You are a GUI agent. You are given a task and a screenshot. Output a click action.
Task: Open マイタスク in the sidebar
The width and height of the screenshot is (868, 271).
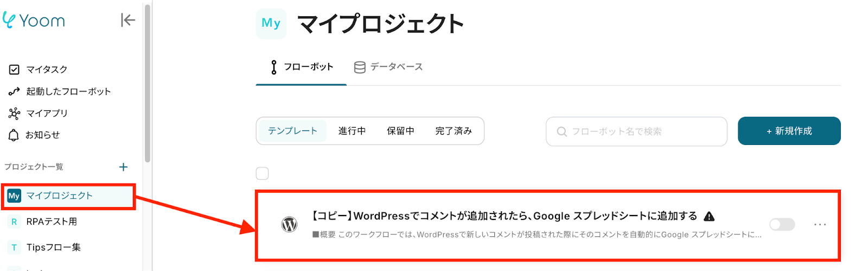coord(47,70)
